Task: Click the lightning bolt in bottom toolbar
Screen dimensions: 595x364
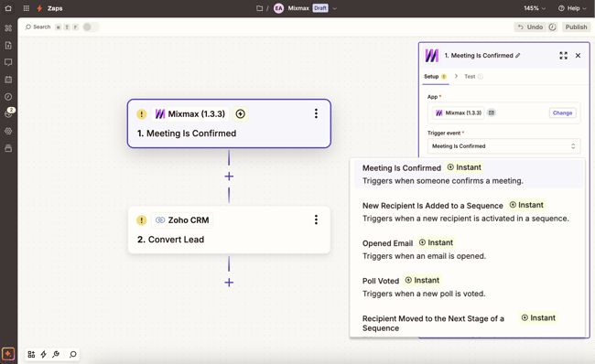Action: [44, 354]
